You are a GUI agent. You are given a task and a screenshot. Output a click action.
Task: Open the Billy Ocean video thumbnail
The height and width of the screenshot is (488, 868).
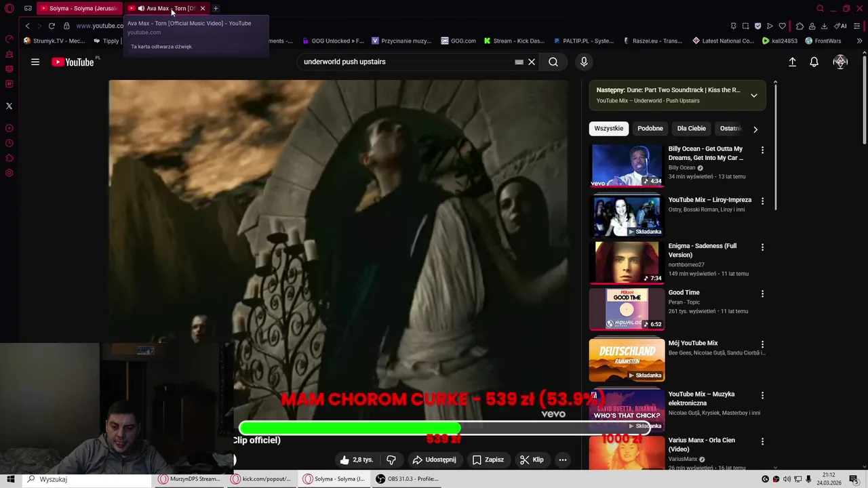pyautogui.click(x=627, y=165)
